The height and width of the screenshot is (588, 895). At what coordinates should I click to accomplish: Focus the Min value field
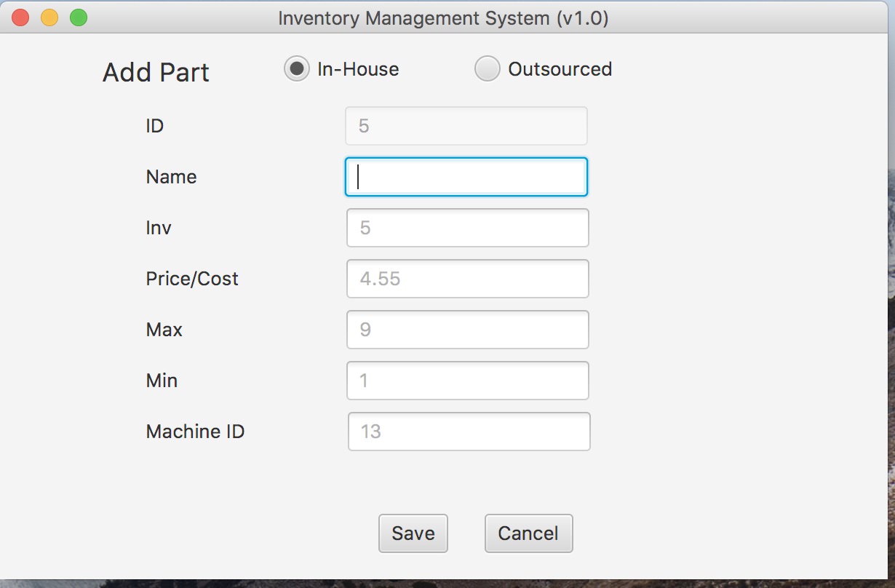467,381
